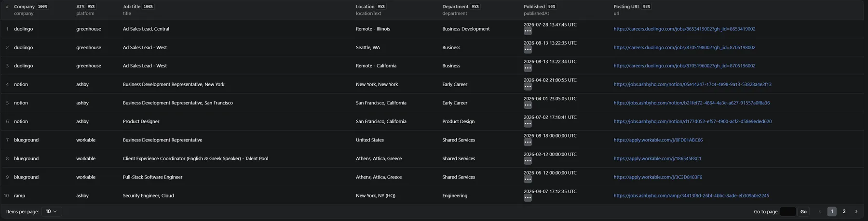Open ellipsis menu for 2026-08-13 13:22:34 published date
The image size is (868, 221).
click(528, 68)
